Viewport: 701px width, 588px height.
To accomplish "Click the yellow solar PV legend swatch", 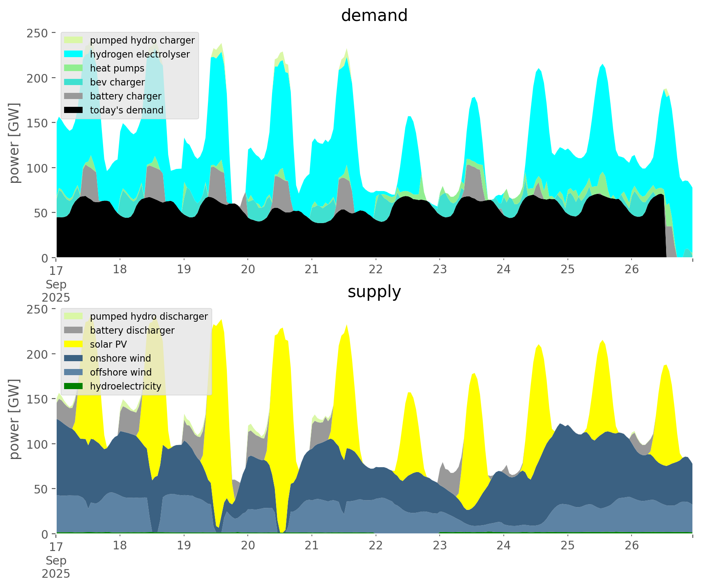I will 74,344.
